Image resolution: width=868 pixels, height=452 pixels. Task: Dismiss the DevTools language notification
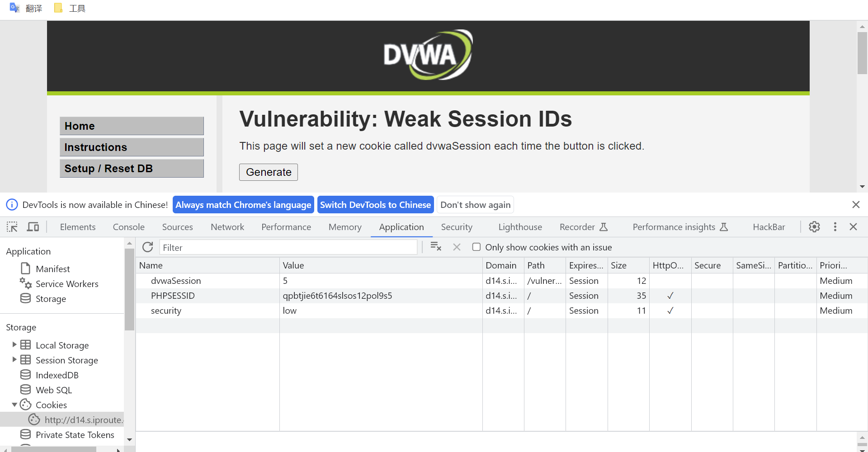coord(856,205)
